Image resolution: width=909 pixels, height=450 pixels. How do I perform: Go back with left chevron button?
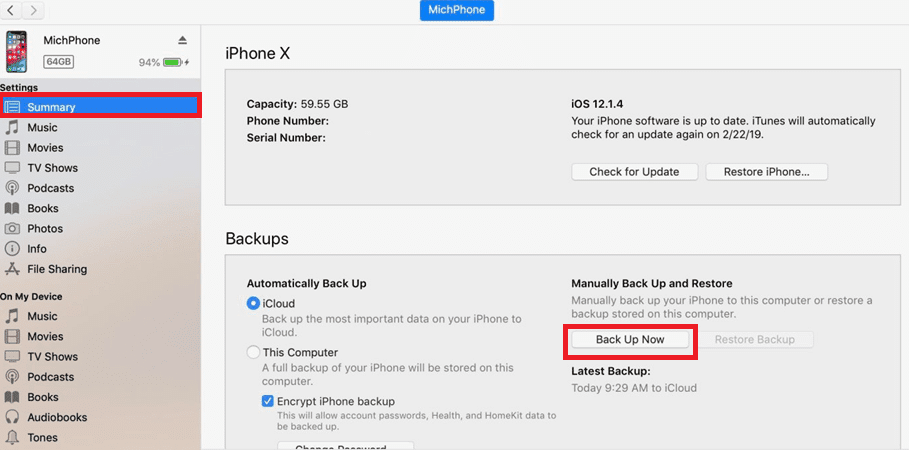coord(12,10)
